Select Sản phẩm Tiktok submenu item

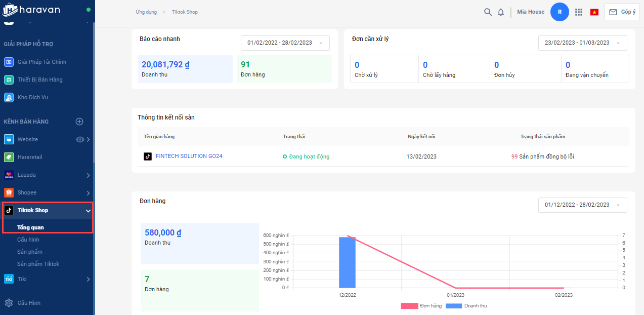click(38, 264)
